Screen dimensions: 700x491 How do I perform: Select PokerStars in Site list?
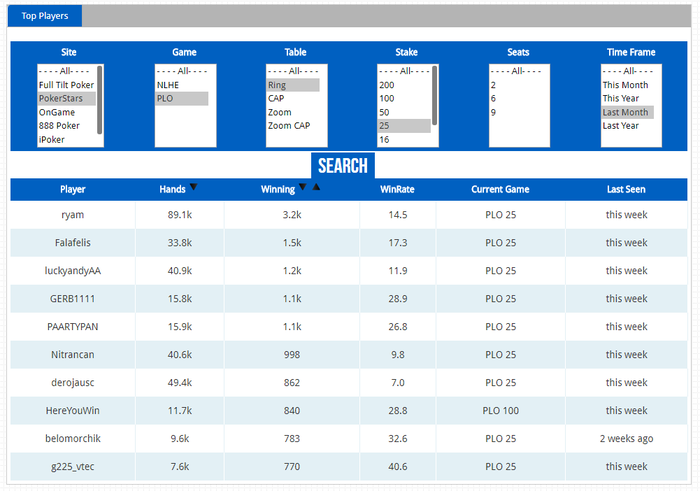coord(67,98)
